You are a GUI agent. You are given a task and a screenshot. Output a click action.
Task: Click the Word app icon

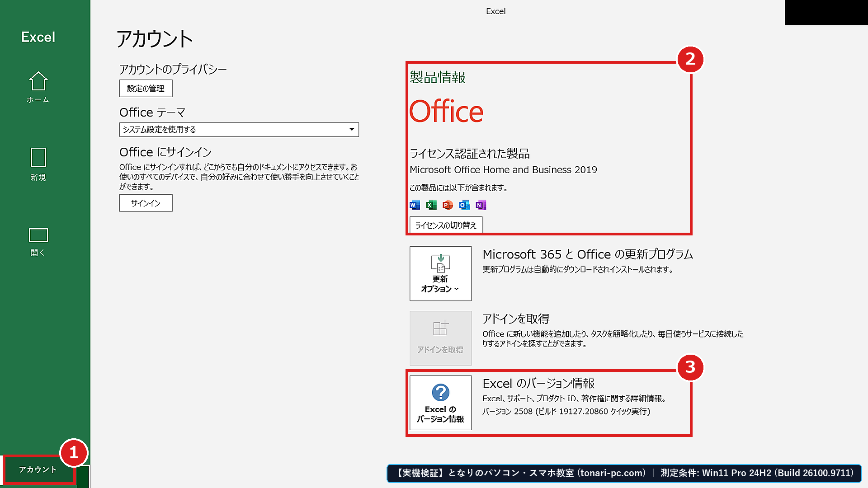pyautogui.click(x=415, y=205)
